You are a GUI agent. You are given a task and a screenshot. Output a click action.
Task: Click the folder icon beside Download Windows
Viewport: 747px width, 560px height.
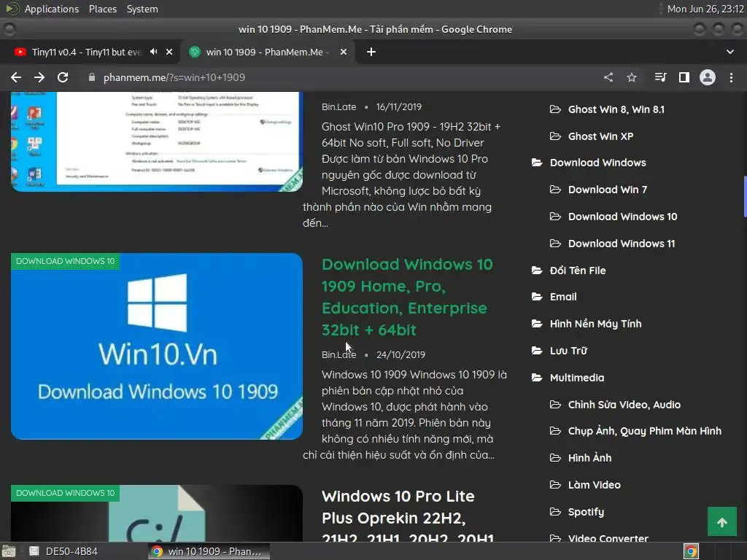tap(537, 163)
